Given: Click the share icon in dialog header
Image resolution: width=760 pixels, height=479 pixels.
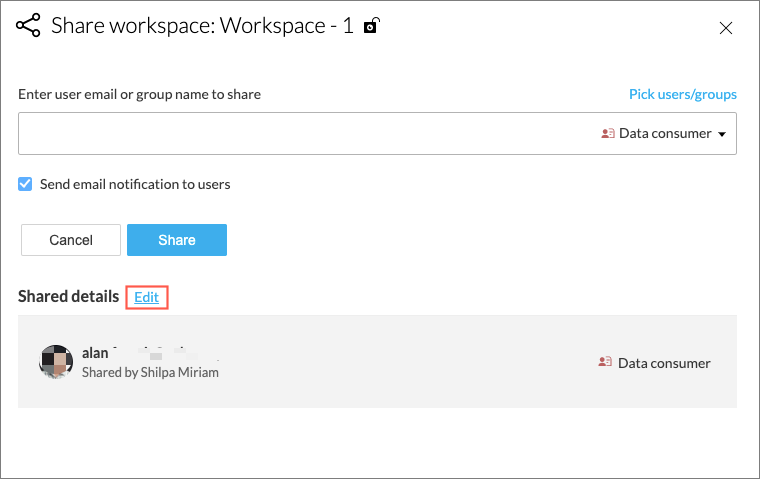Looking at the screenshot, I should pyautogui.click(x=29, y=26).
